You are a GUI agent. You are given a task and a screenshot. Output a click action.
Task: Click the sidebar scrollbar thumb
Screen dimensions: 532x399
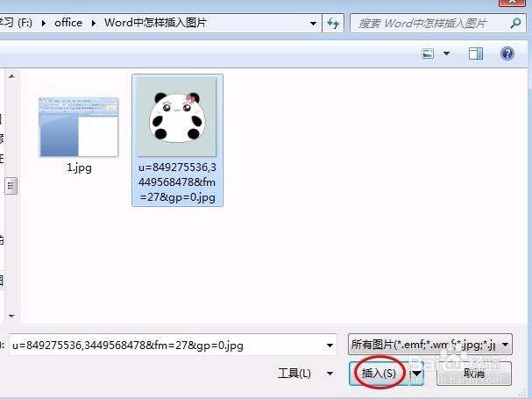[x=11, y=186]
